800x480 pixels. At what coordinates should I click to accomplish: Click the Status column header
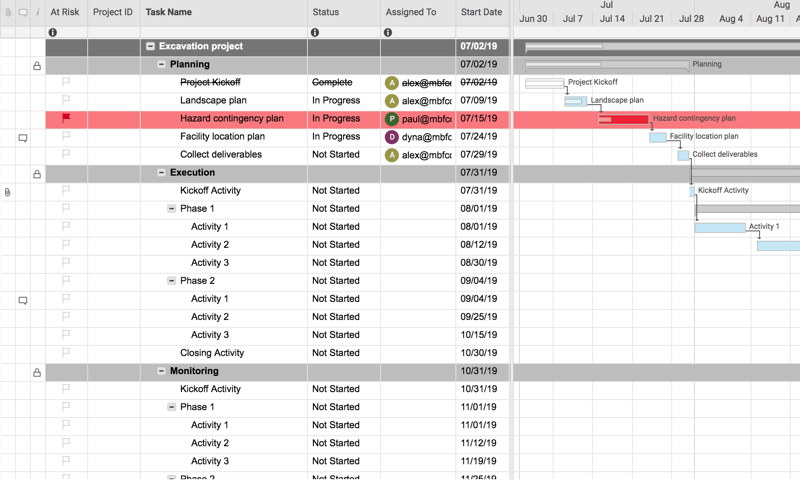(x=344, y=12)
